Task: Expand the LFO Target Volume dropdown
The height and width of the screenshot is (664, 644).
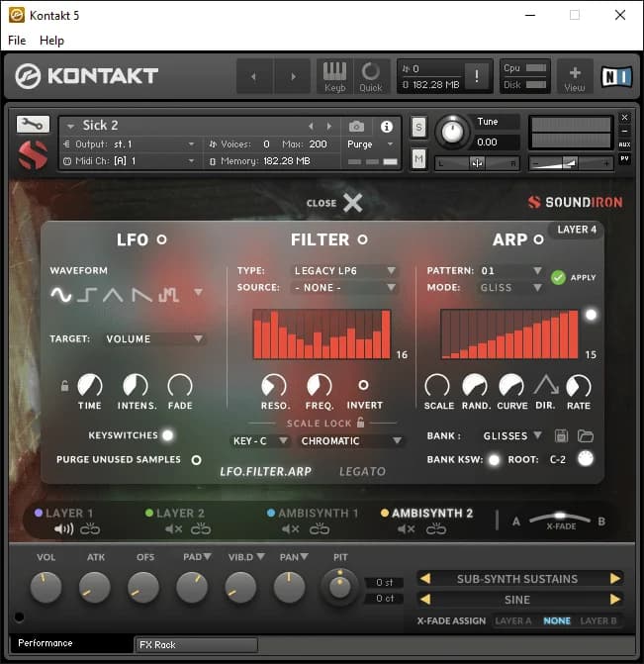Action: 155,338
